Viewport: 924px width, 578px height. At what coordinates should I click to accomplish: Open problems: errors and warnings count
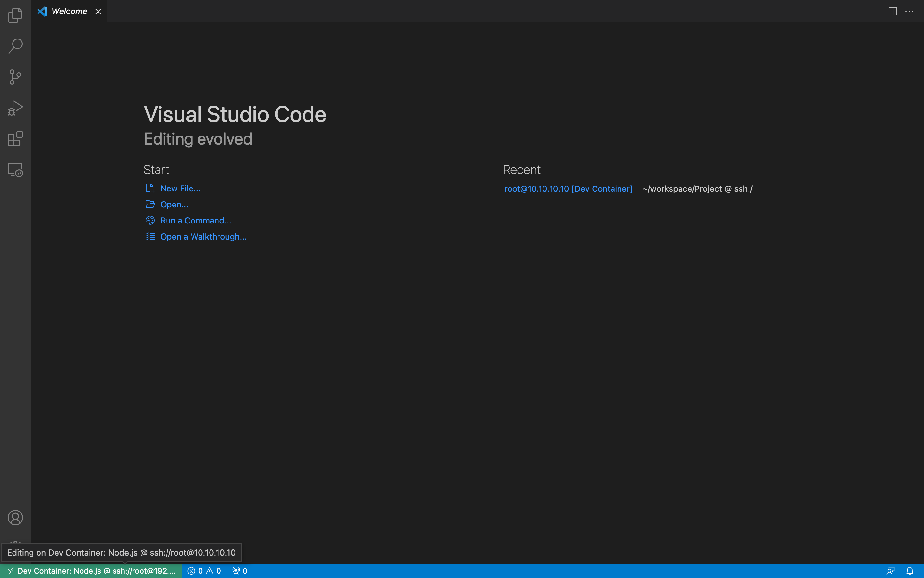pos(204,571)
